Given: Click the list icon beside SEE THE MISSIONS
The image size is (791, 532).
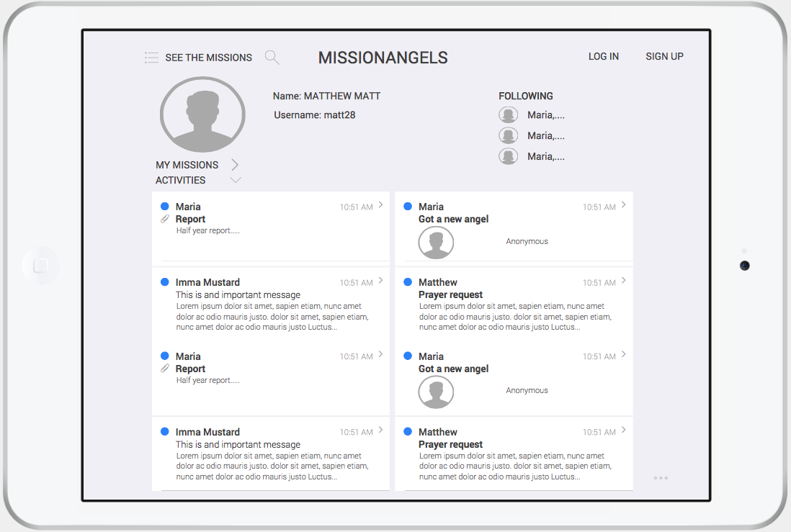Looking at the screenshot, I should pyautogui.click(x=151, y=58).
